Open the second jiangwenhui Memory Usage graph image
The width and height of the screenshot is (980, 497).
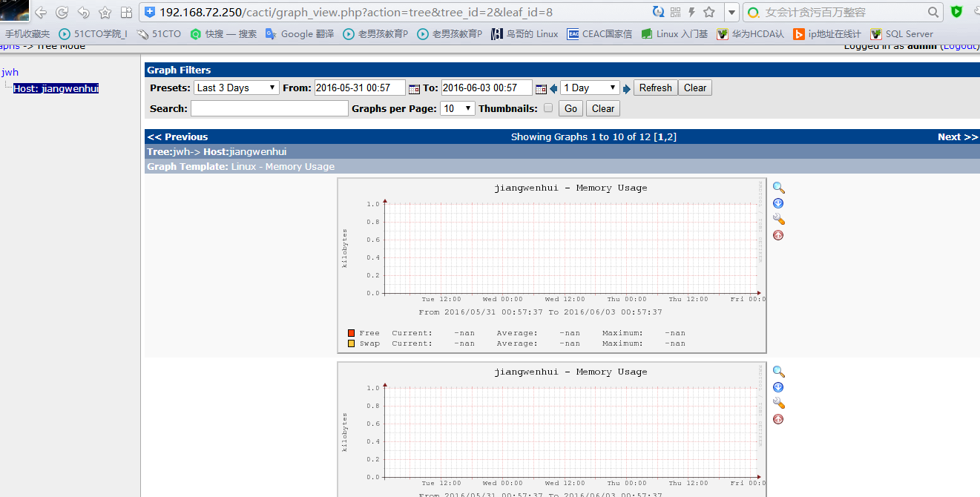pyautogui.click(x=552, y=429)
